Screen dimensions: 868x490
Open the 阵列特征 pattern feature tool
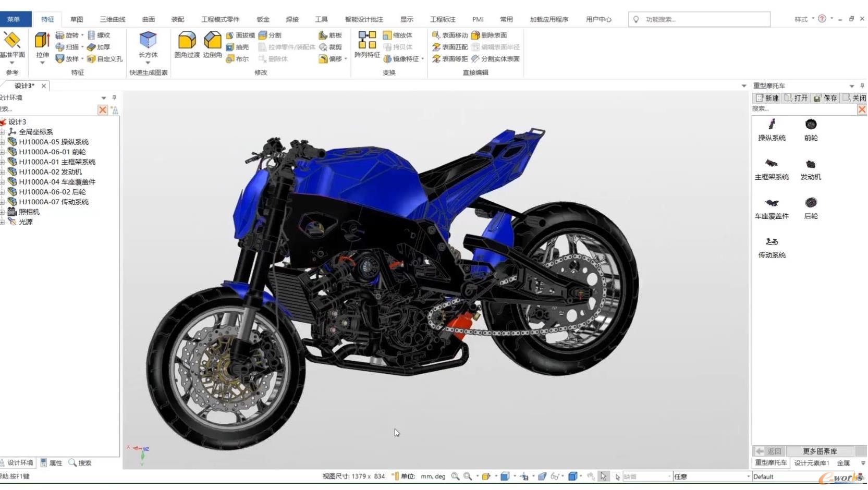pos(367,44)
